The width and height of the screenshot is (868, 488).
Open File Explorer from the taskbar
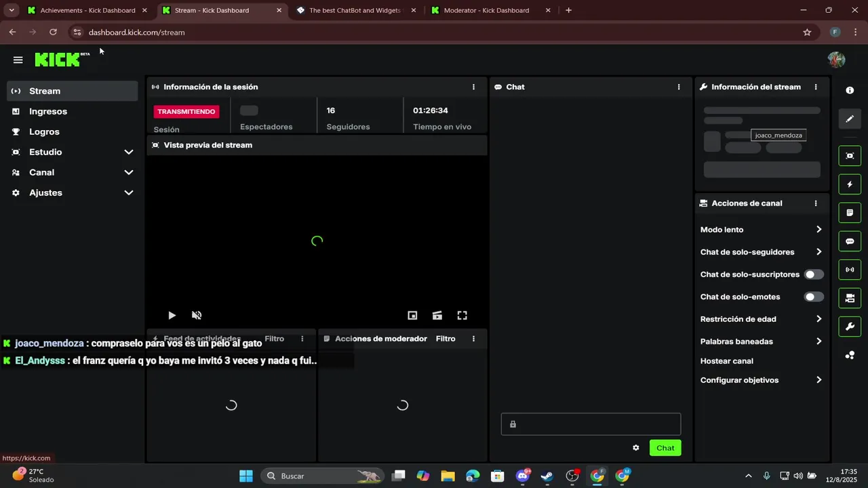(x=448, y=476)
